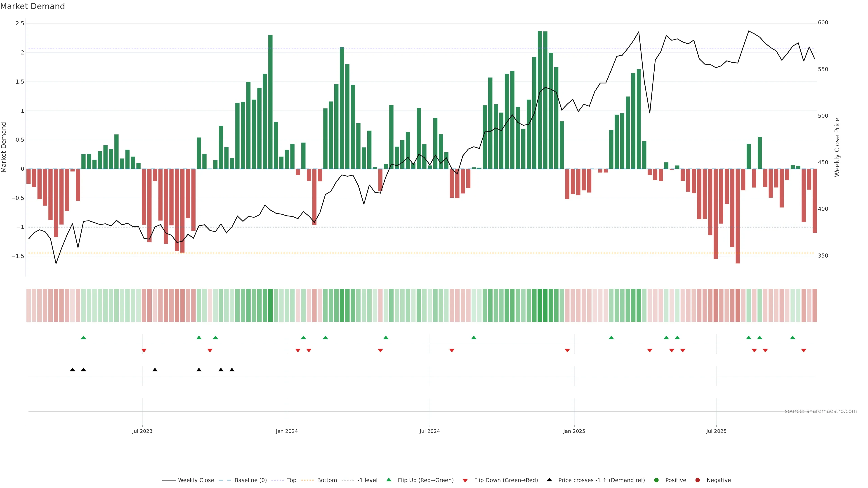Image resolution: width=868 pixels, height=488 pixels.
Task: Click the source: sharemaestro.com text
Action: [x=821, y=411]
